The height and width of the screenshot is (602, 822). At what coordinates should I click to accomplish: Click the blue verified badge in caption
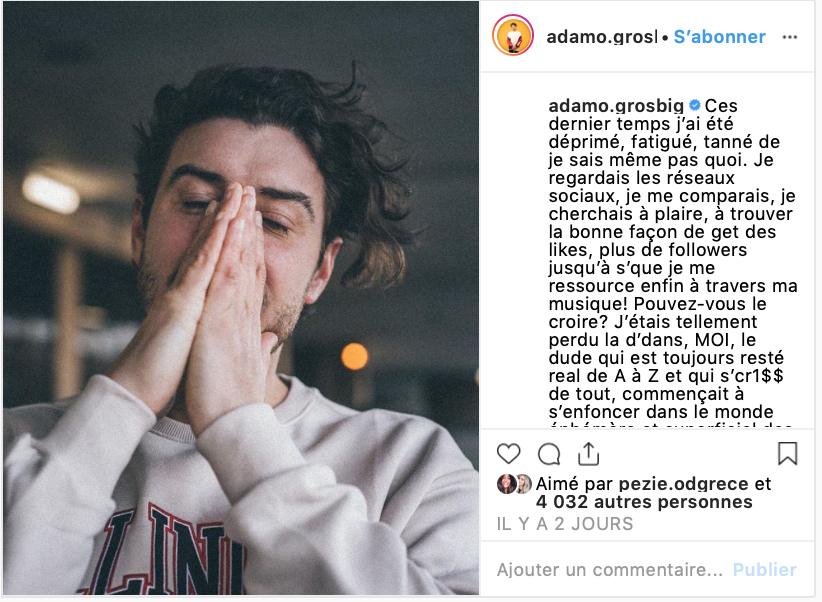coord(695,105)
